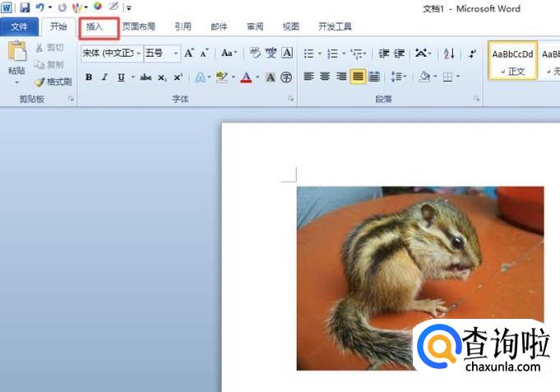Image resolution: width=560 pixels, height=392 pixels.
Task: Click the Paste (粘贴) clipboard icon
Action: tap(16, 53)
